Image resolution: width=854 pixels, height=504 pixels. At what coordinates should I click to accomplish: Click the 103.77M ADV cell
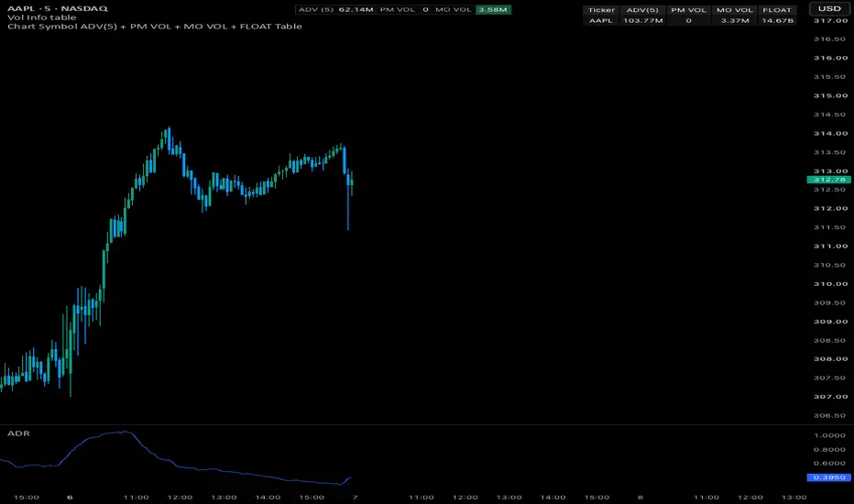(642, 20)
